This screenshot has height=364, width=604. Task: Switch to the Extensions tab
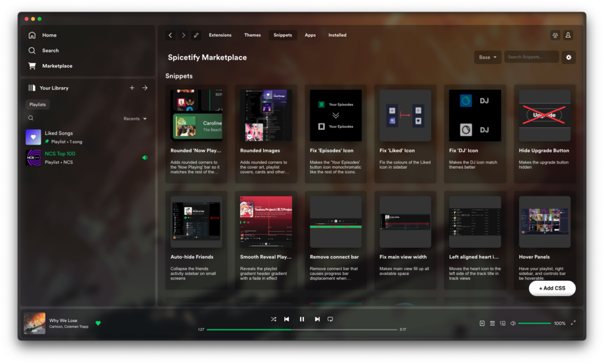point(220,35)
